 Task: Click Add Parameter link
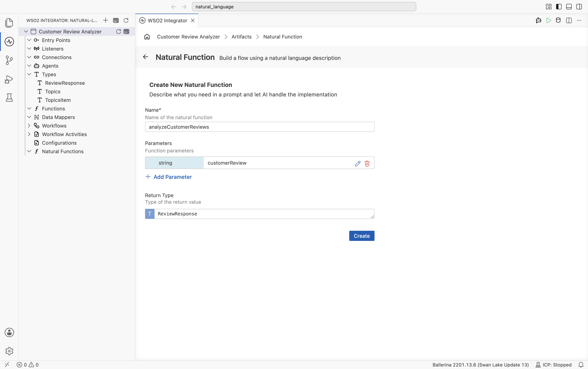pyautogui.click(x=168, y=177)
